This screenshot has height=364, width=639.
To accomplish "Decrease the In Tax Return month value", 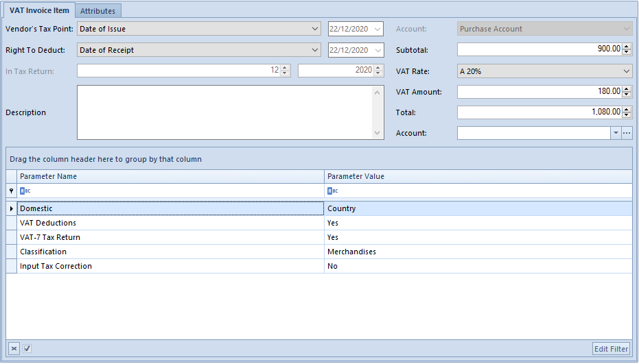I will coord(285,73).
